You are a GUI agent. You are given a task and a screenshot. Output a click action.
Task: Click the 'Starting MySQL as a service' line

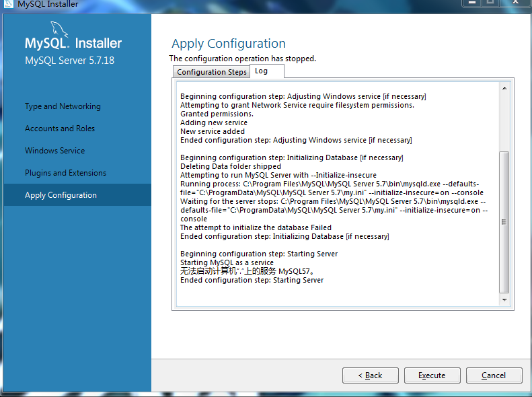(x=227, y=262)
